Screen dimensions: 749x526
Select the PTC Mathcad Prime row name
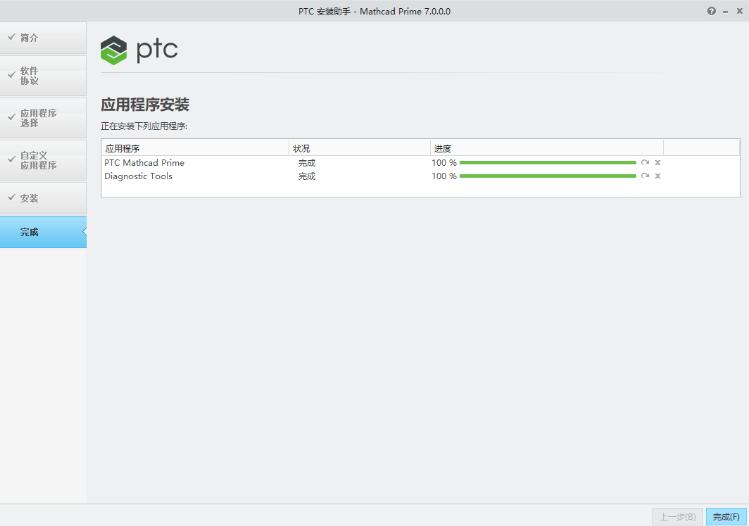pos(144,163)
